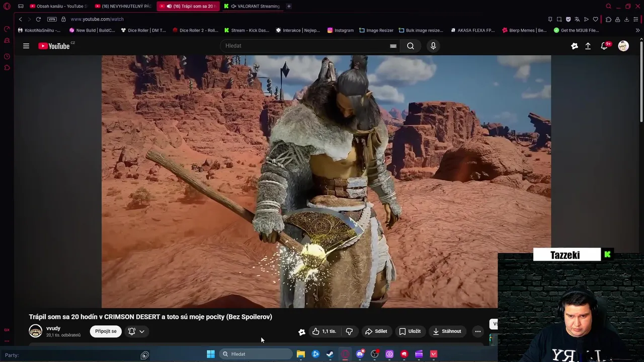Open Image Resizer bookmark
Image resolution: width=644 pixels, height=362 pixels.
[x=376, y=30]
